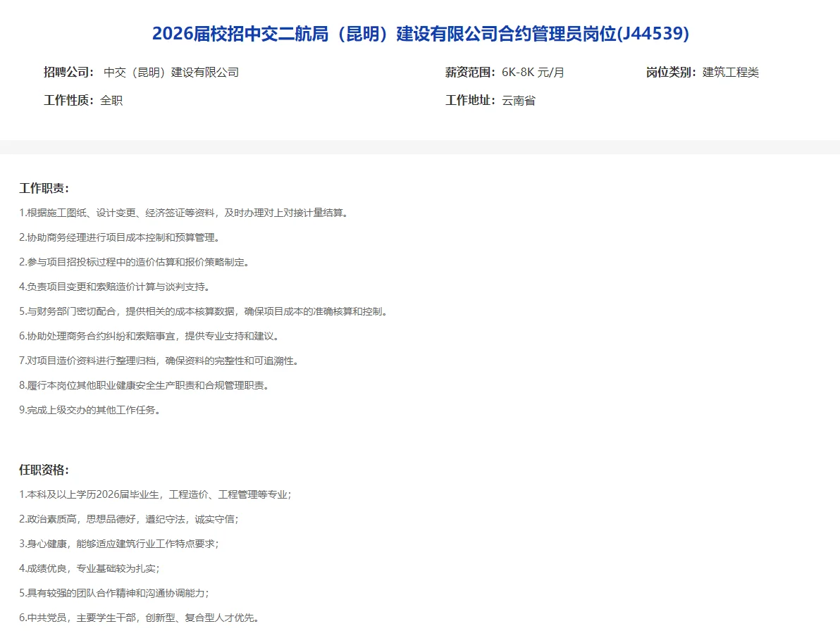Click qualification 5 about 团队合作精神

pos(115,593)
